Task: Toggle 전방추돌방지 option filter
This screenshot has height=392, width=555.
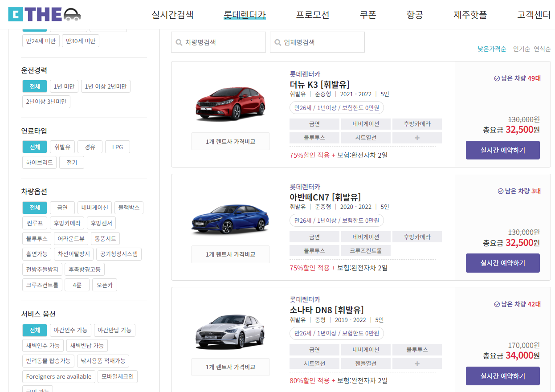Action: click(42, 269)
